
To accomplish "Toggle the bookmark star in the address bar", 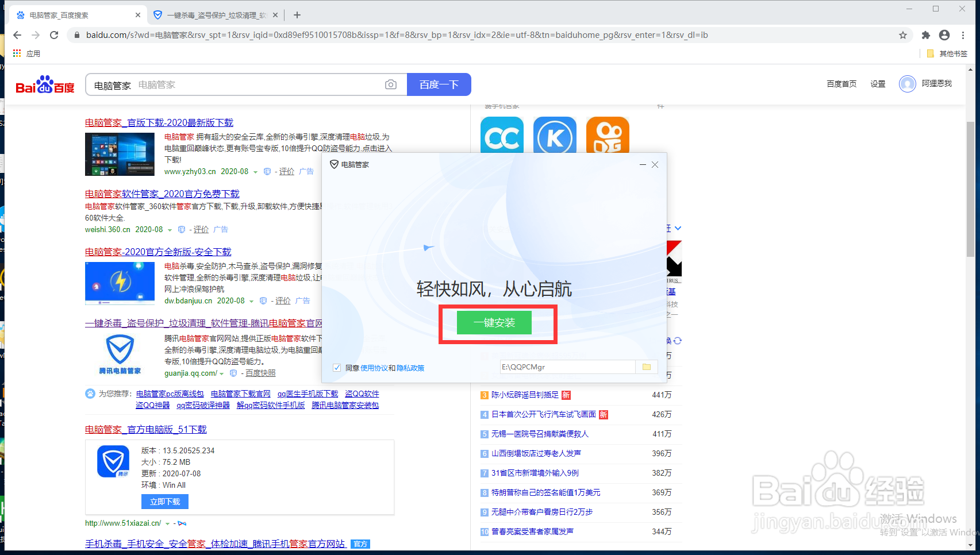I will pos(902,34).
